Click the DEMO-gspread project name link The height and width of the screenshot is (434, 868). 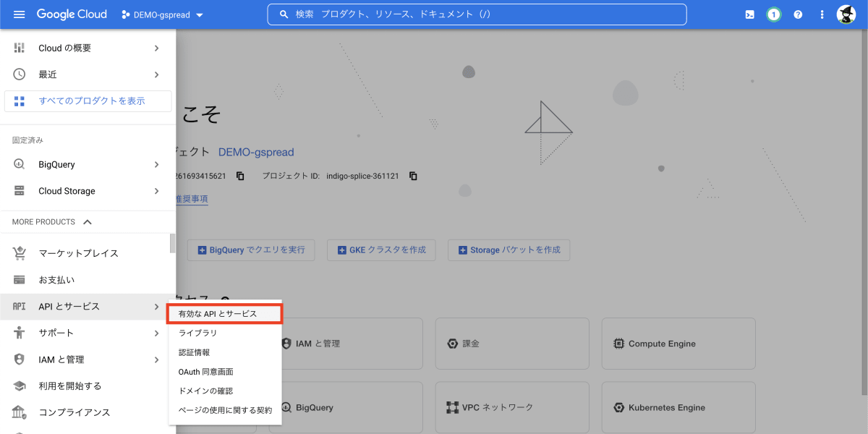pos(256,152)
